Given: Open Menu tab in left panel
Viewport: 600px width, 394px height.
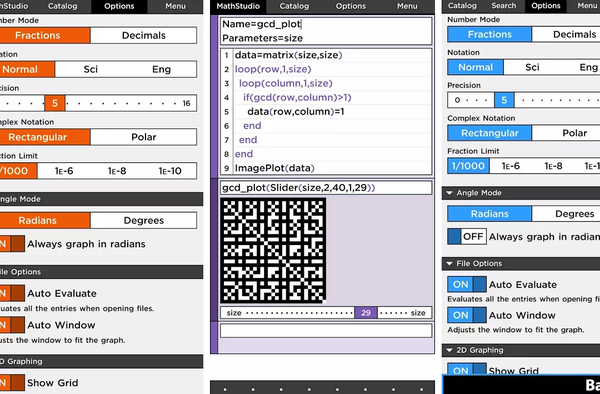Looking at the screenshot, I should point(175,6).
